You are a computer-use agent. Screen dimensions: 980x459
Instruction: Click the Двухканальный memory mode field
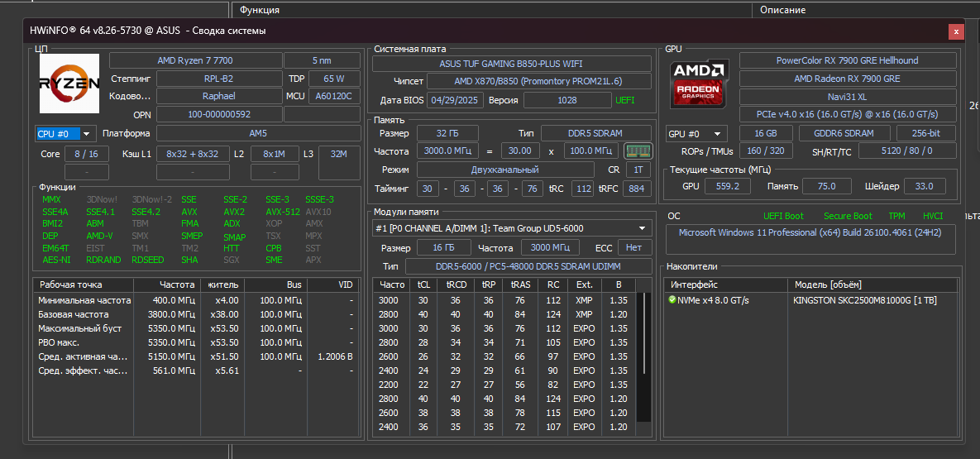pyautogui.click(x=505, y=170)
